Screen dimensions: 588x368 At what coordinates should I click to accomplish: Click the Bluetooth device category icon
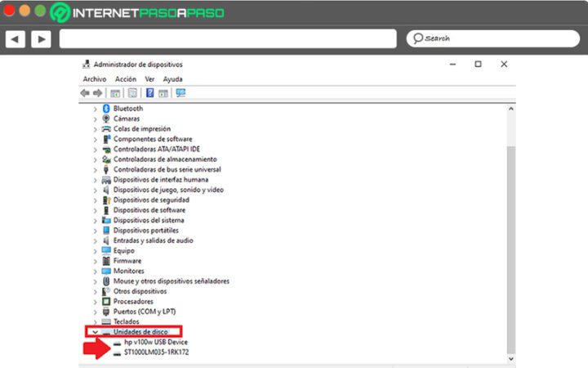(106, 109)
